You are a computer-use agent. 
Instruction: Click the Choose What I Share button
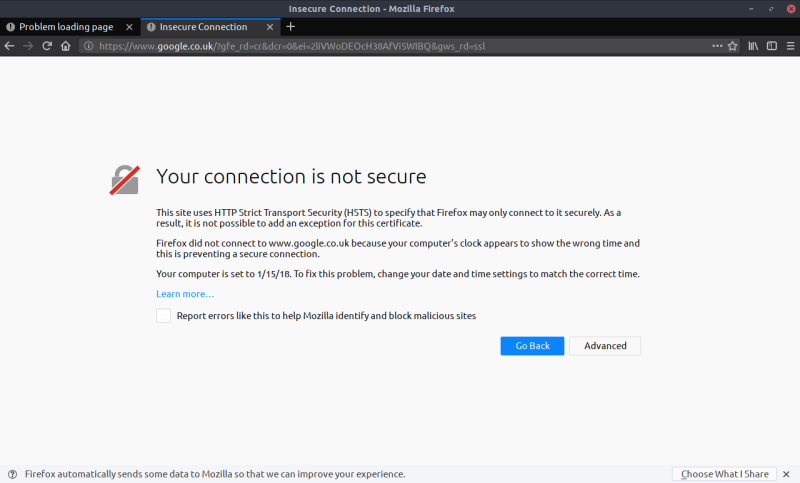(726, 474)
